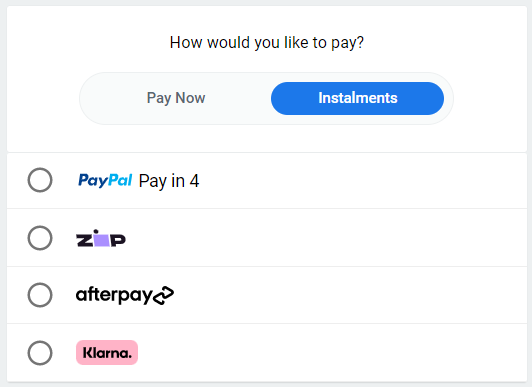Image resolution: width=532 pixels, height=387 pixels.
Task: Switch to the Pay Now tab
Action: [x=176, y=98]
